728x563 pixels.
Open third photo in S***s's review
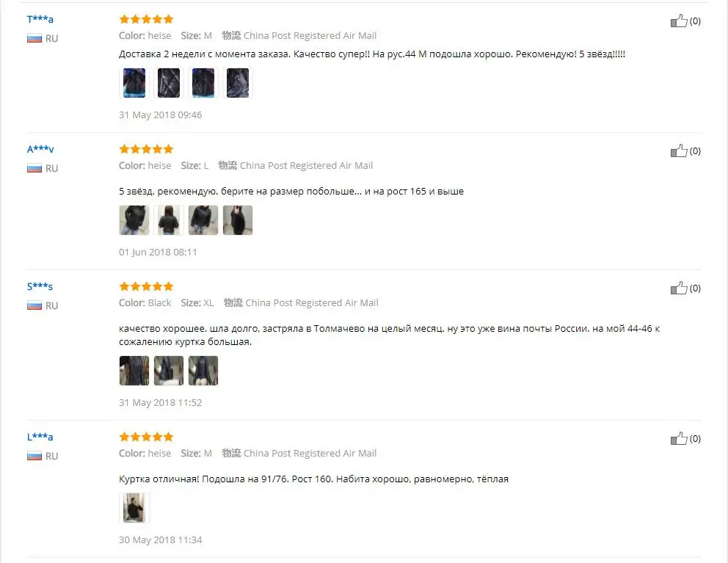click(x=203, y=371)
